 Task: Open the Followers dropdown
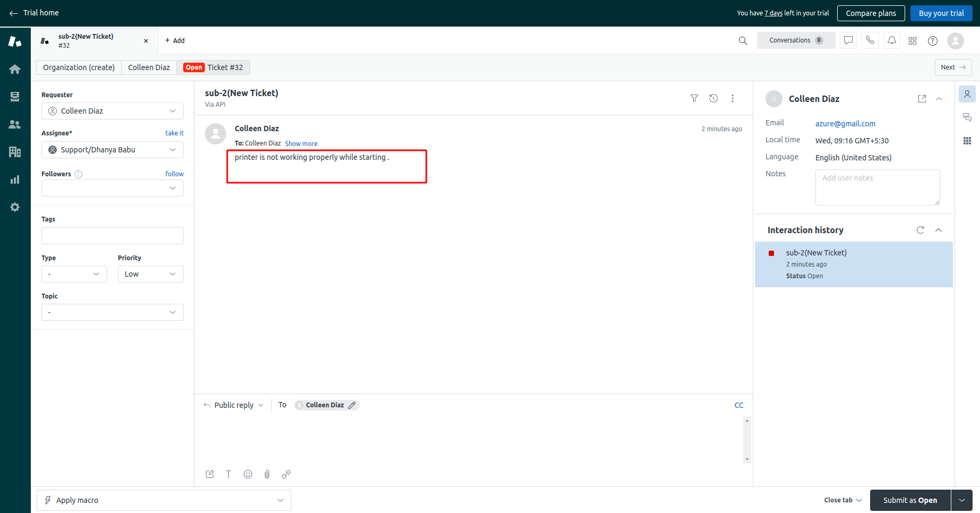coord(113,188)
